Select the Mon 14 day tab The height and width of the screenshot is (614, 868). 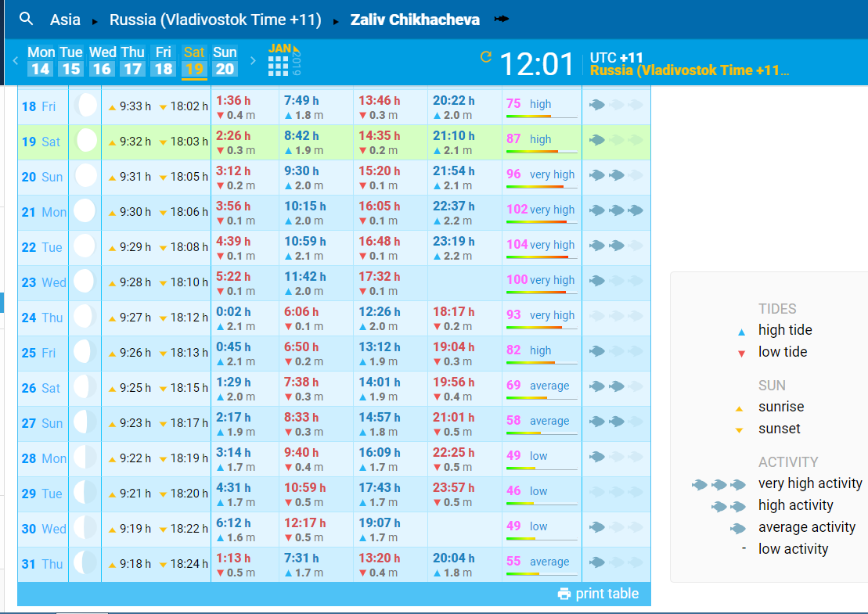tap(41, 61)
